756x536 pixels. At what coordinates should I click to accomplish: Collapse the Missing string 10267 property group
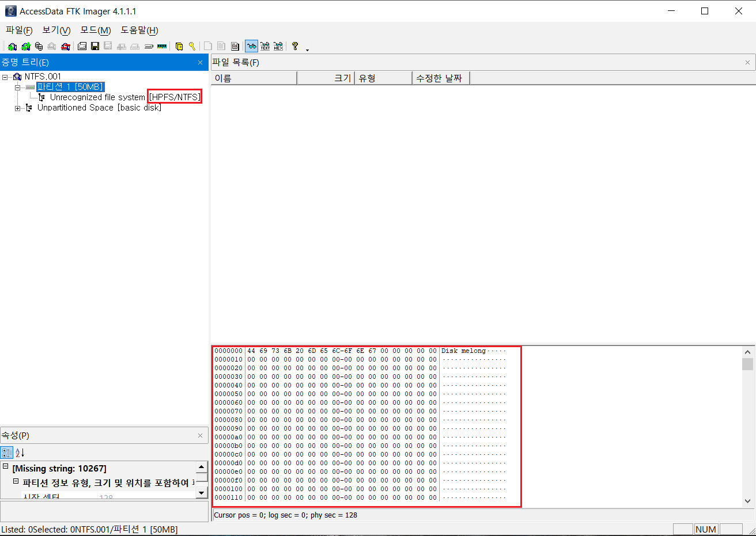pos(5,467)
